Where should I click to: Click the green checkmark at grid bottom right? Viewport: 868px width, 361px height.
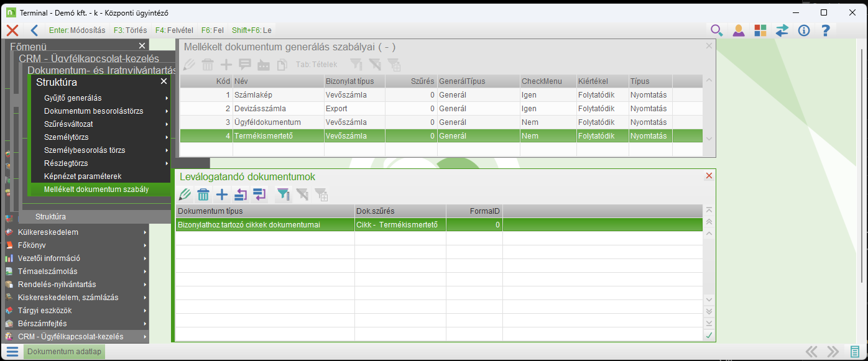(709, 336)
